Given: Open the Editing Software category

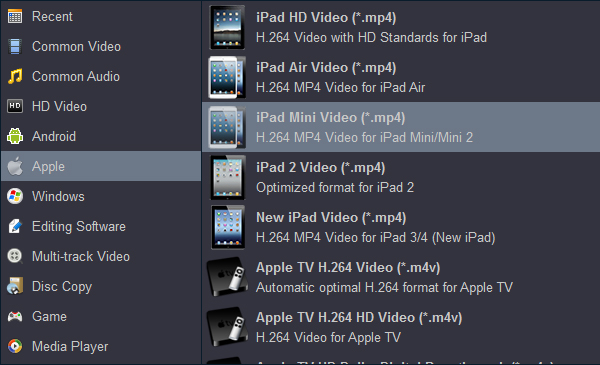Looking at the screenshot, I should [101, 226].
